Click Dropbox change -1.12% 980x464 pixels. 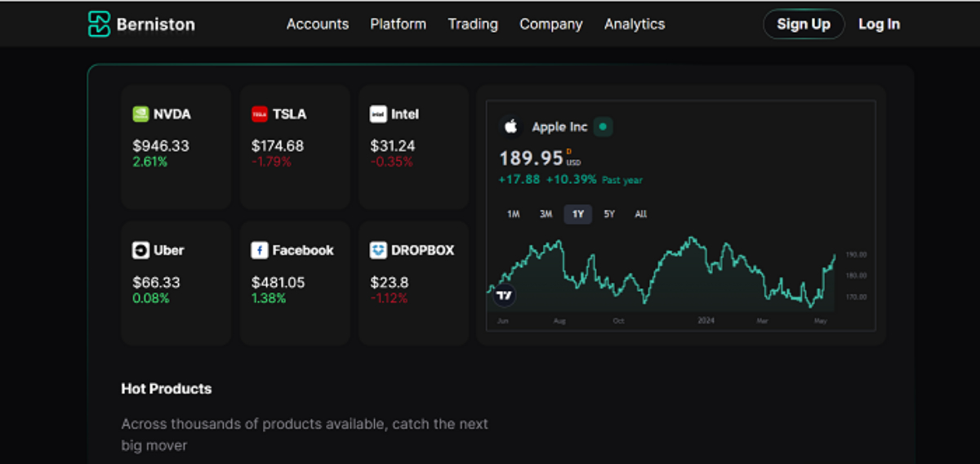coord(389,298)
